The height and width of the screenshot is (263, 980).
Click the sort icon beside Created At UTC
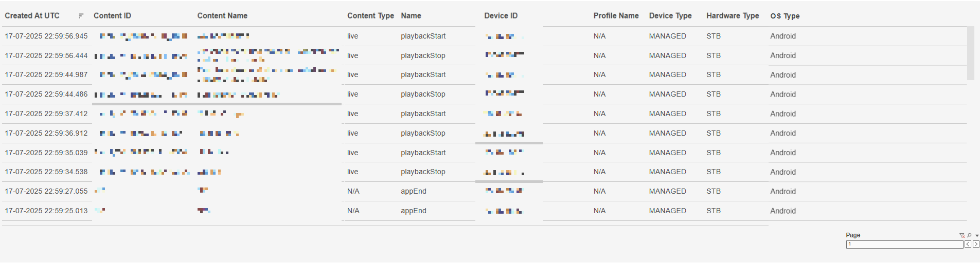(81, 16)
